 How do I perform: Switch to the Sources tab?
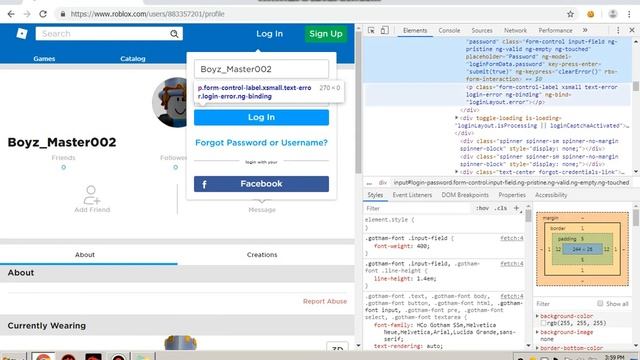tap(482, 30)
